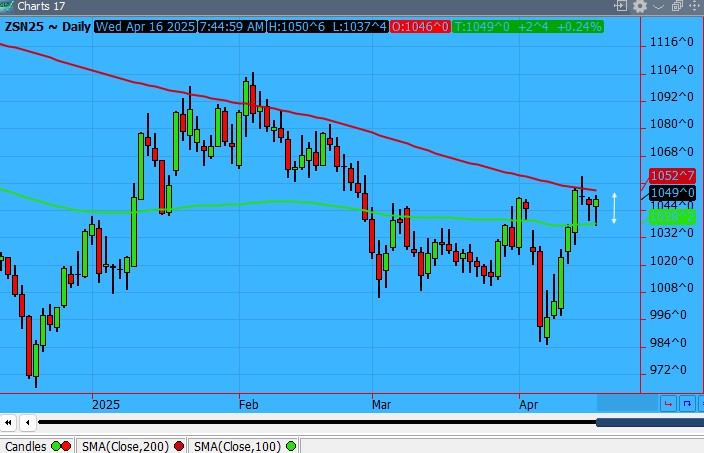
Task: Click the Charts app logo icon
Action: click(x=6, y=6)
